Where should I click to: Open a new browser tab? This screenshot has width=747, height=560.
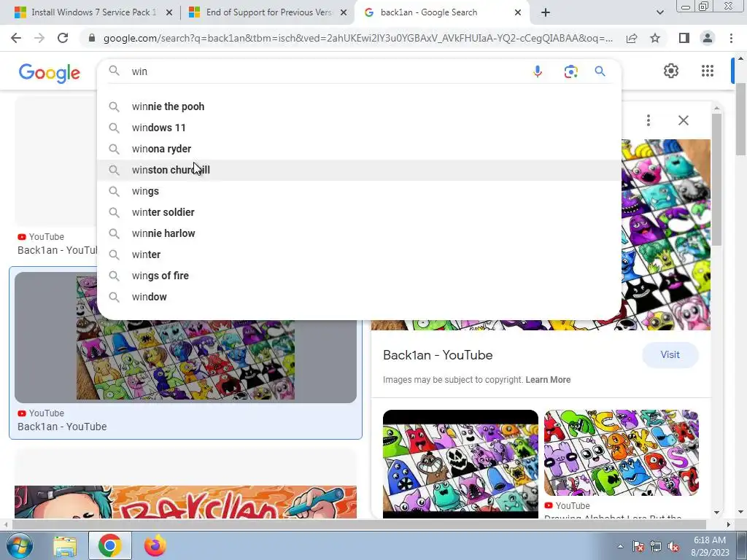(x=546, y=13)
